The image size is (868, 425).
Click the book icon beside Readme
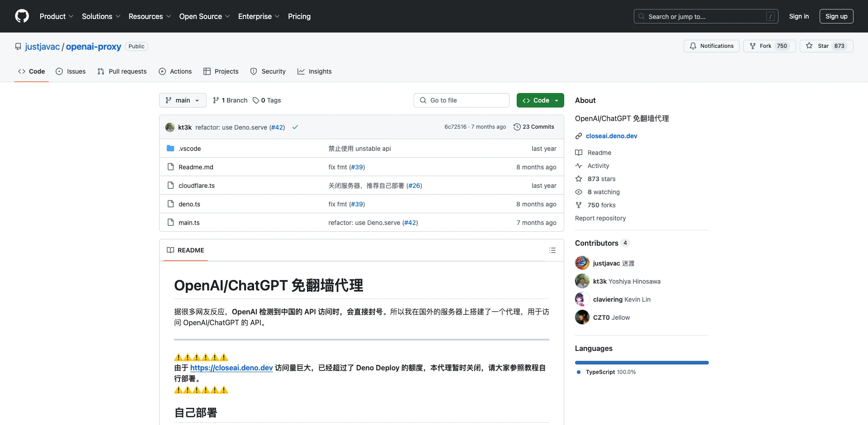tap(579, 153)
